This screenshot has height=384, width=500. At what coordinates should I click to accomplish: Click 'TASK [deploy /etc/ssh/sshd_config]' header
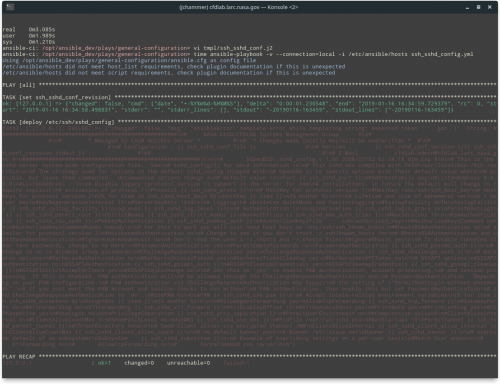click(249, 122)
